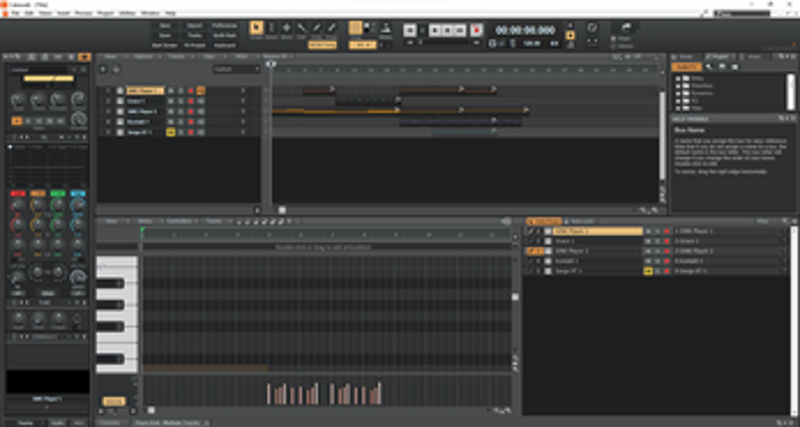Toggle the blue EQ band button in ProChannel
The width and height of the screenshot is (800, 427).
[78, 193]
